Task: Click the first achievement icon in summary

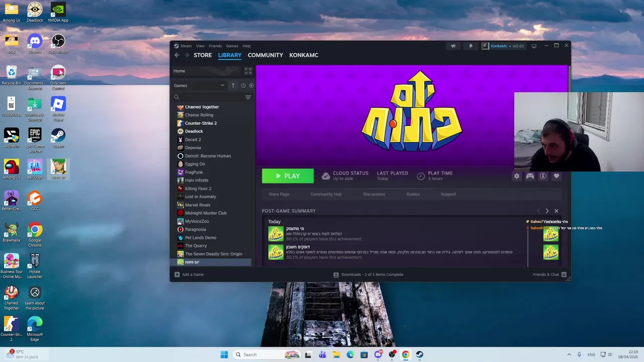Action: [x=276, y=234]
